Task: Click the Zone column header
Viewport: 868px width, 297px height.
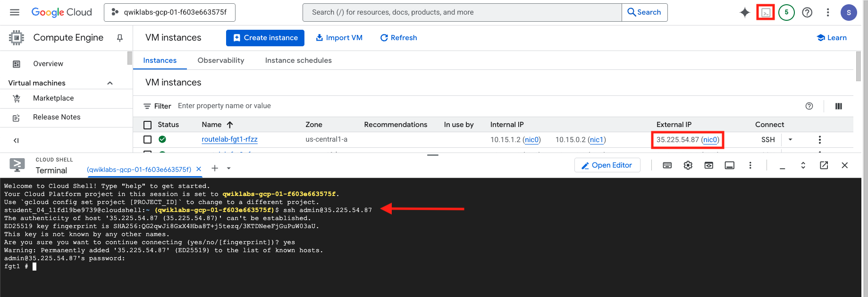Action: tap(314, 125)
